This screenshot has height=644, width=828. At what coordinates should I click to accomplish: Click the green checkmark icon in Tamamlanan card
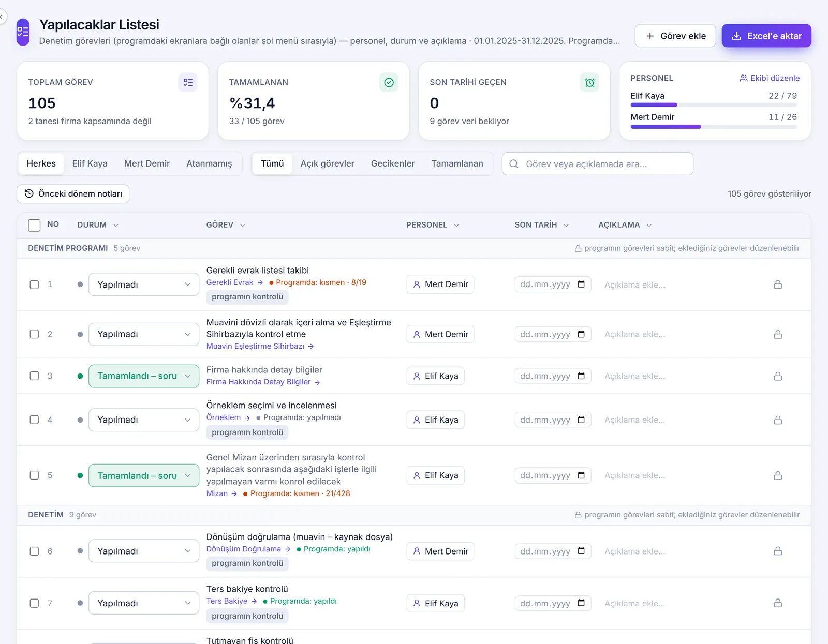tap(389, 82)
